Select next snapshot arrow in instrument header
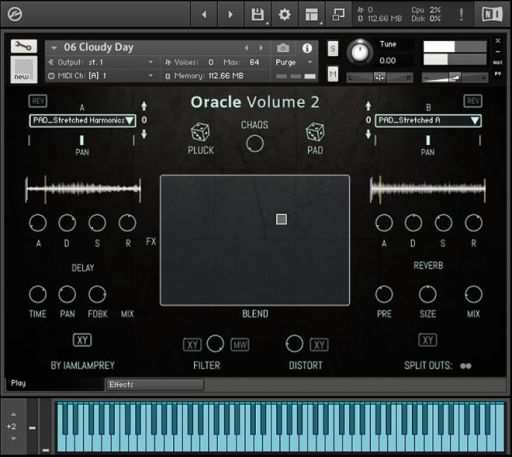The image size is (512, 457). (261, 48)
